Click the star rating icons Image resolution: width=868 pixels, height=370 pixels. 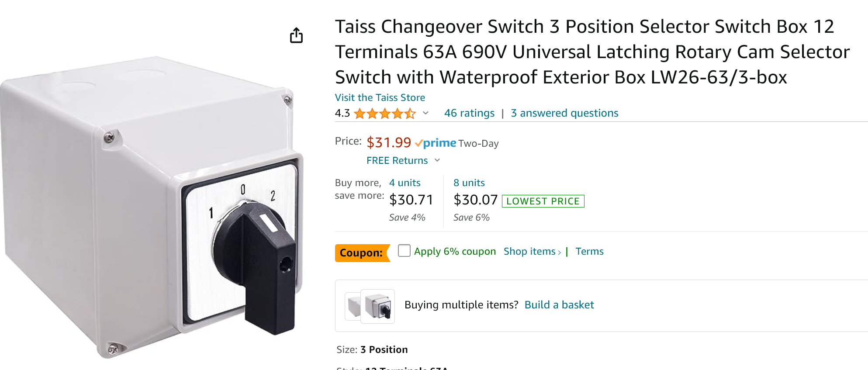tap(385, 114)
